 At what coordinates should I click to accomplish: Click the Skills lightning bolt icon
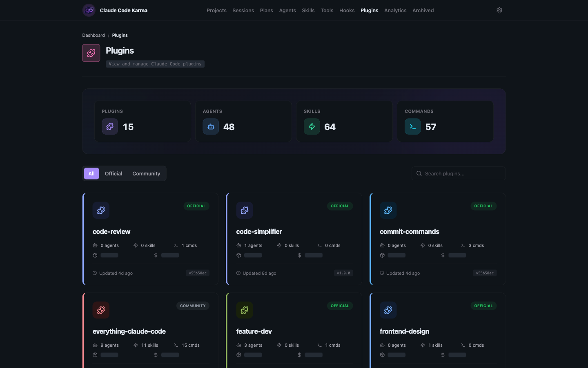click(312, 126)
